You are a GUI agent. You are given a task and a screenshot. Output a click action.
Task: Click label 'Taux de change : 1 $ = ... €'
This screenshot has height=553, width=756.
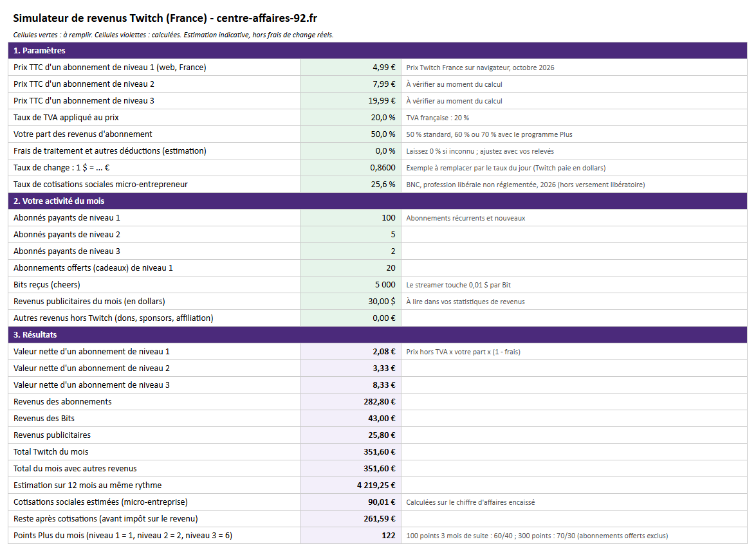click(x=62, y=168)
